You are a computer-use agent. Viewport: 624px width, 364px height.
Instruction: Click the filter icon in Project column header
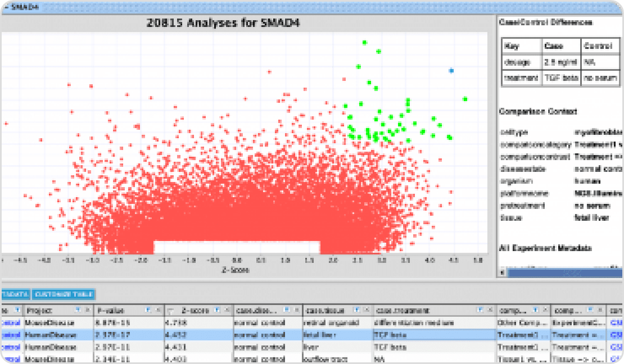(x=78, y=310)
